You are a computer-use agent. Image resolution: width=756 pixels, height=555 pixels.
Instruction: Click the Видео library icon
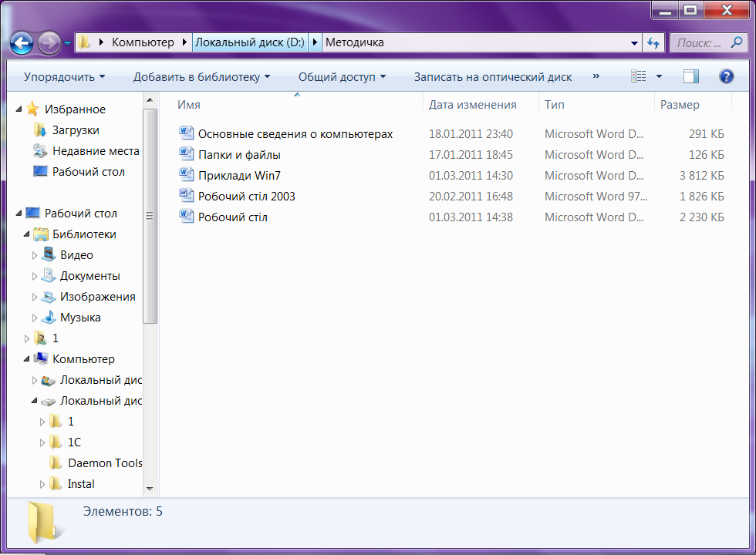[48, 254]
